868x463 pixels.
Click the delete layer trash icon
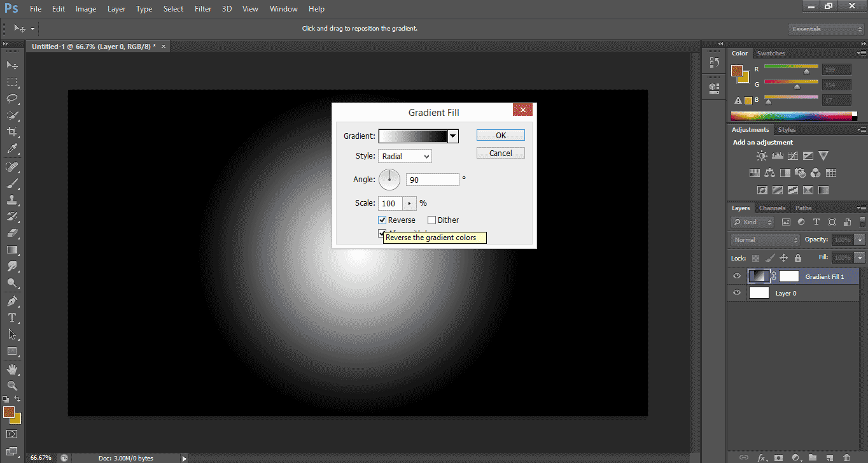(846, 457)
